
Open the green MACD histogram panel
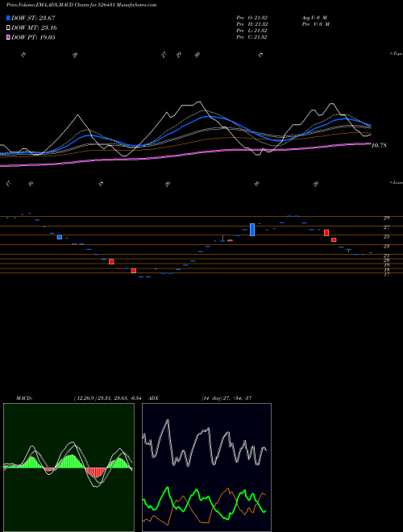coord(69,468)
